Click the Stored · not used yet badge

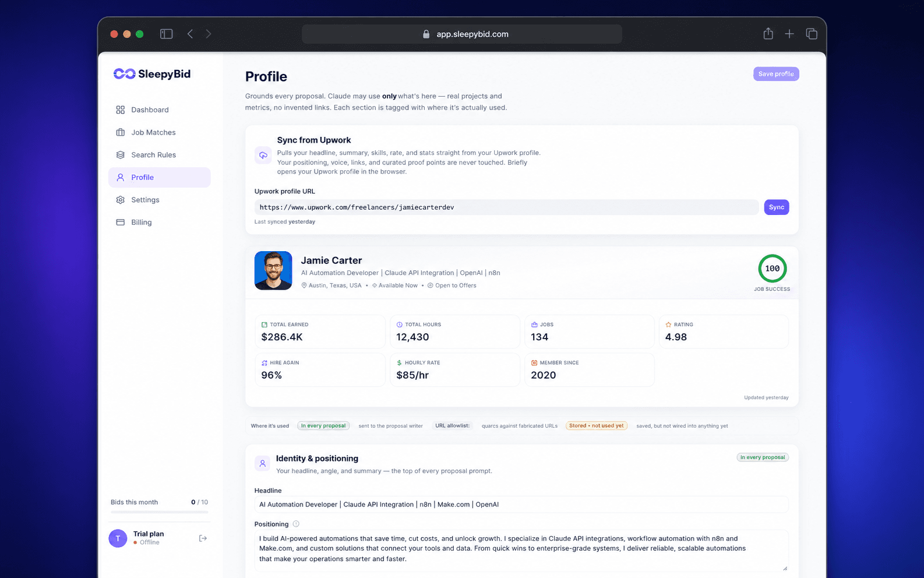(596, 426)
